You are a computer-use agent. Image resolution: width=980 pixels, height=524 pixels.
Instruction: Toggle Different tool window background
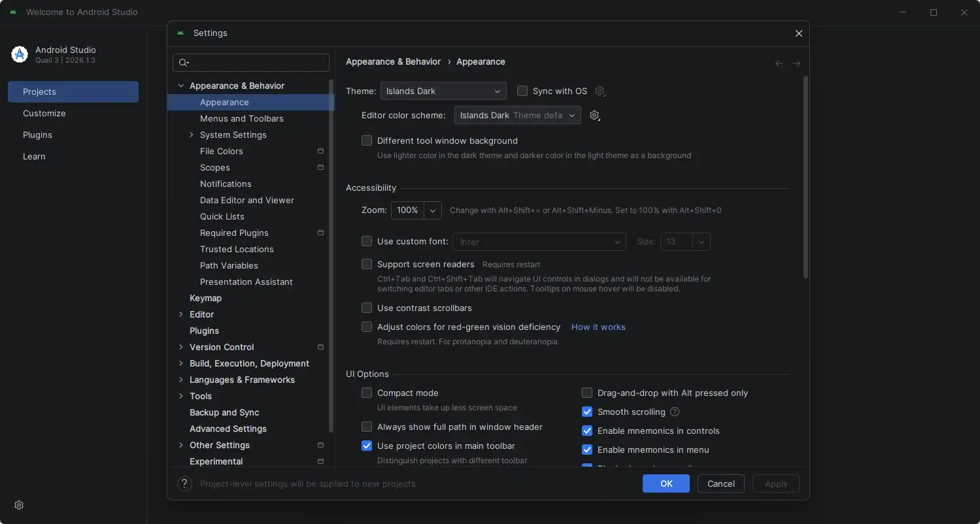[367, 140]
